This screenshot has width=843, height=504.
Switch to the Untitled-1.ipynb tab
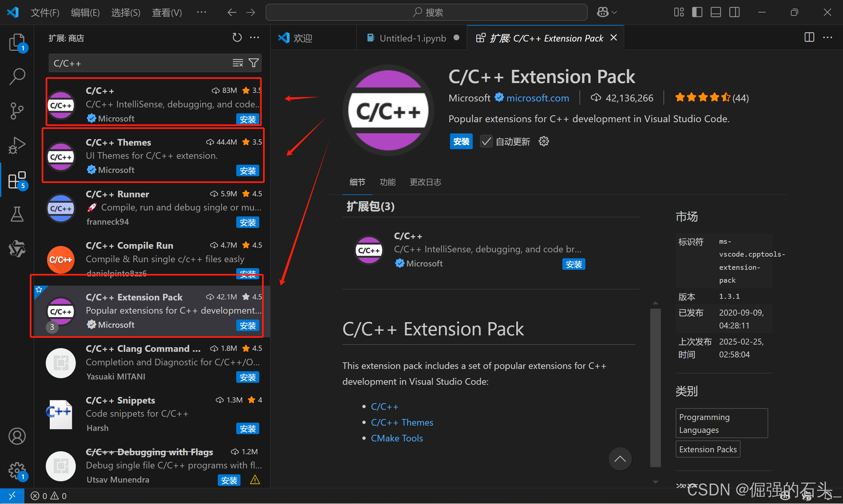pos(412,38)
